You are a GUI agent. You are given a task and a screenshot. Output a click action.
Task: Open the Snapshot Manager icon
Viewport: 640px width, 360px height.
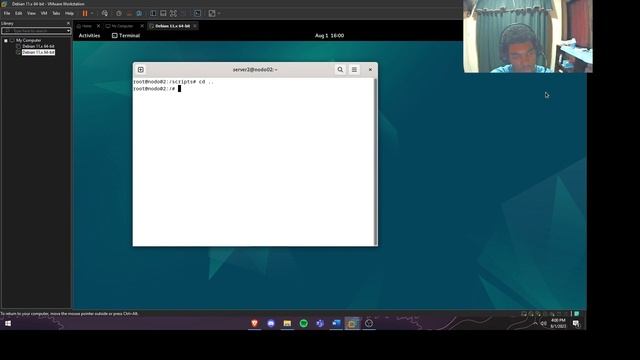coord(139,13)
